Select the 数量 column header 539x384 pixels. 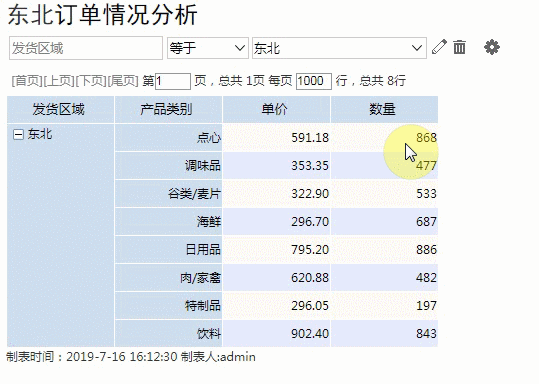click(384, 110)
